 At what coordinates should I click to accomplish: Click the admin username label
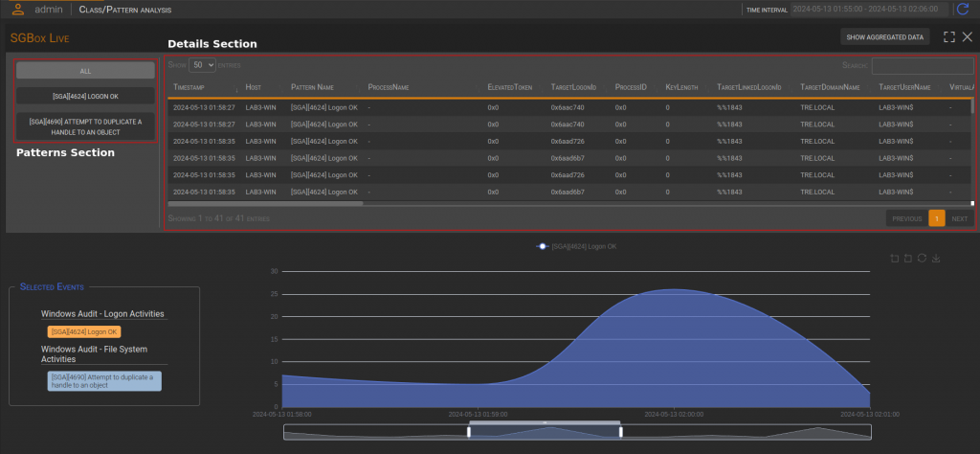pyautogui.click(x=48, y=10)
